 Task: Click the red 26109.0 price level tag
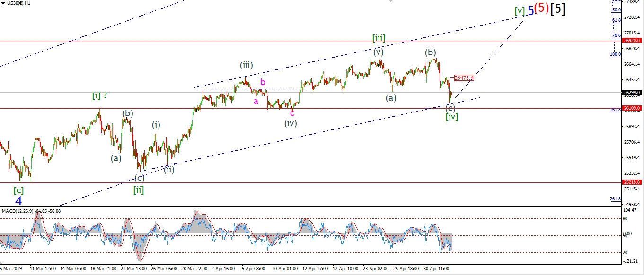pyautogui.click(x=632, y=108)
